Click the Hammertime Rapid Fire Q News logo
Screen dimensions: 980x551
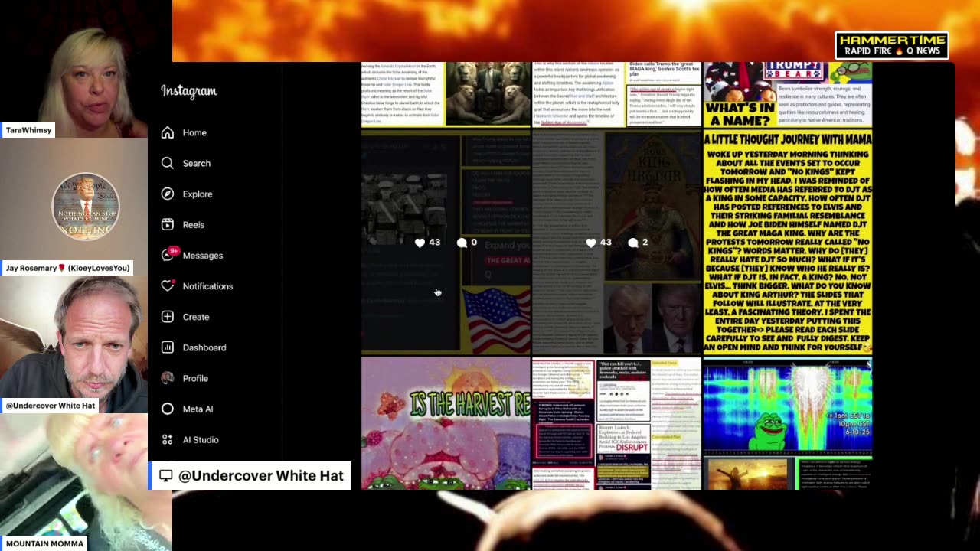coord(892,45)
